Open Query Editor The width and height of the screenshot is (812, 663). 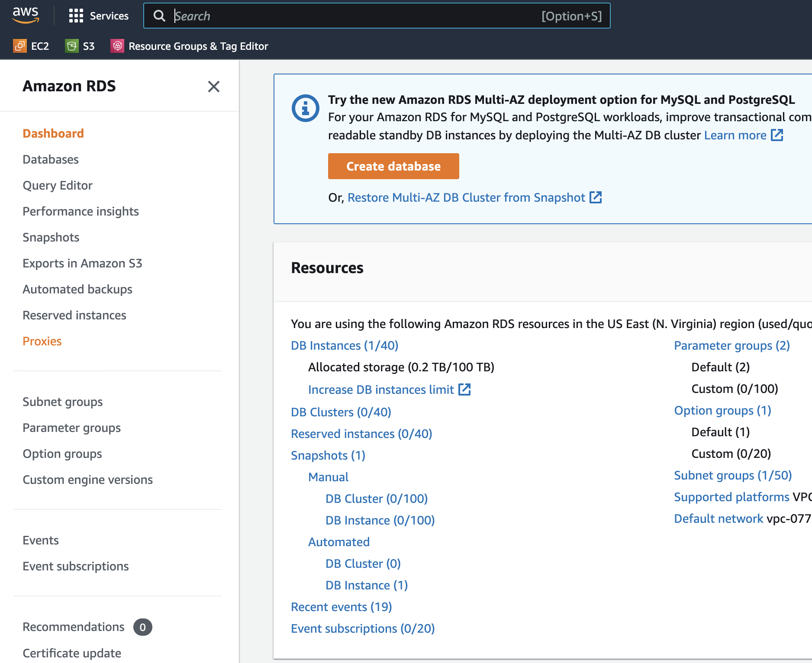(58, 185)
